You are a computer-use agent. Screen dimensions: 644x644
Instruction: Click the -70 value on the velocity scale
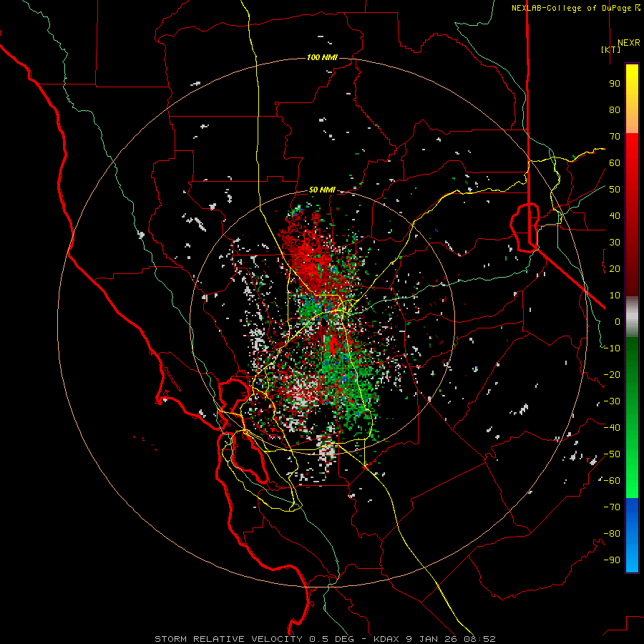coord(612,507)
